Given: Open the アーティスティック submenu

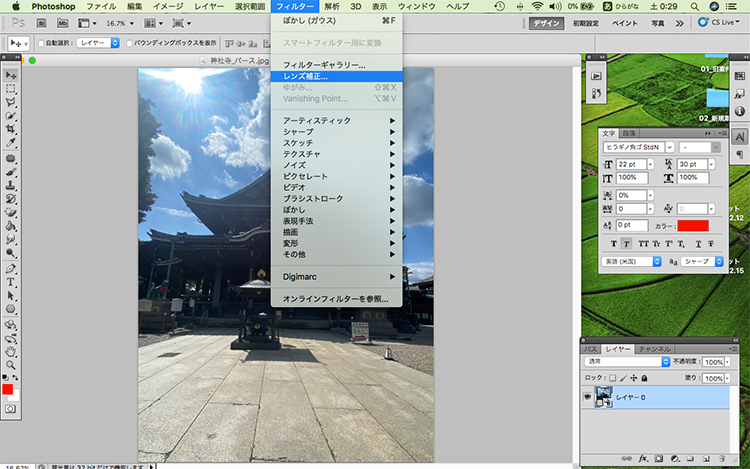Looking at the screenshot, I should (336, 120).
